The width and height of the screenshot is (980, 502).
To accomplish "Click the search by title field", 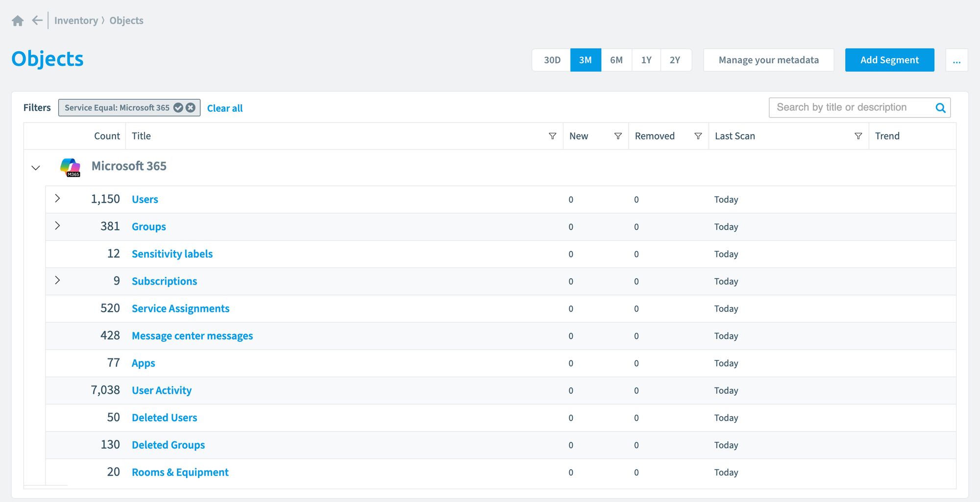I will point(852,108).
